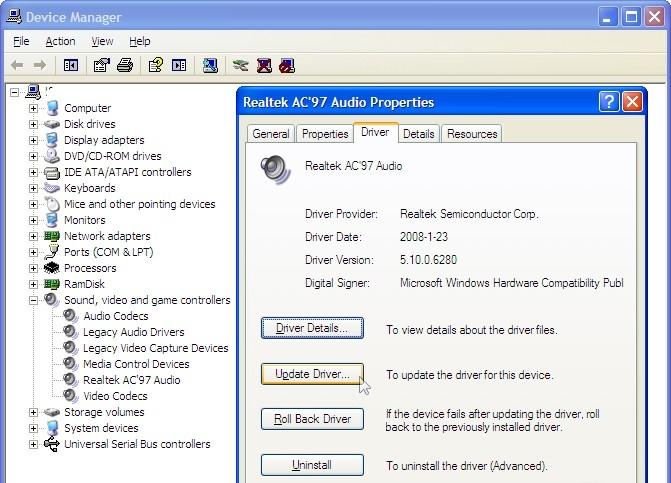This screenshot has width=671, height=483.
Task: Click the speaker icon in Driver tab
Action: click(x=274, y=170)
